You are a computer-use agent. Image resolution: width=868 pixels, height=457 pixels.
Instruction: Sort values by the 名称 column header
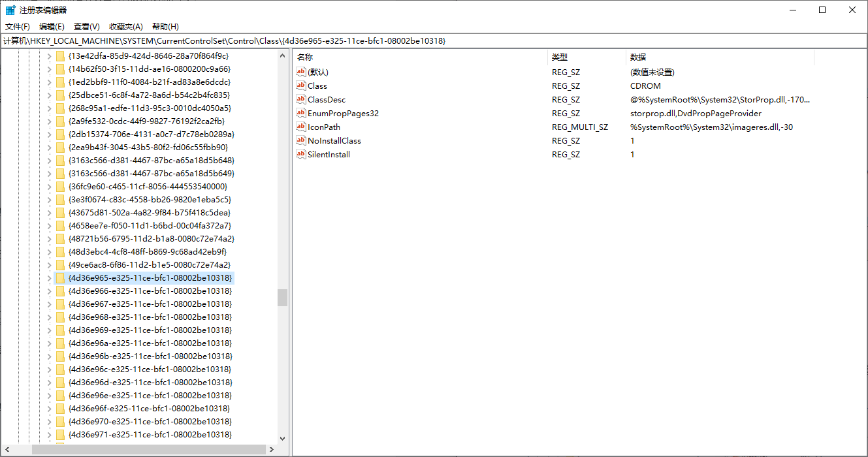tap(418, 57)
